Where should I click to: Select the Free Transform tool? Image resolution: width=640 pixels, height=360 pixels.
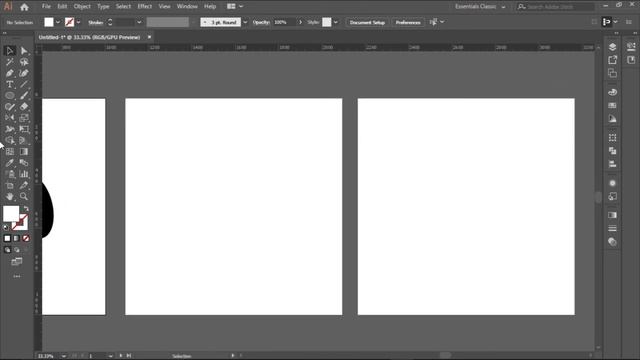click(24, 129)
